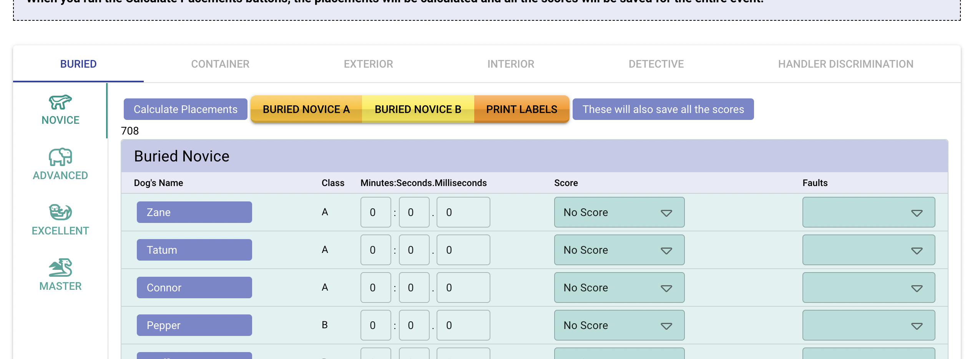980x359 pixels.
Task: Click the 'Class' column header
Action: (x=333, y=183)
